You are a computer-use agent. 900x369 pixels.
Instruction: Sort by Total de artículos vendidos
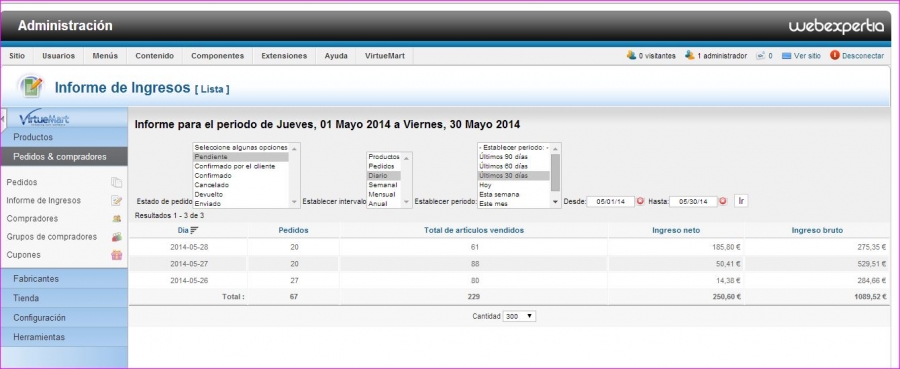[x=474, y=230]
